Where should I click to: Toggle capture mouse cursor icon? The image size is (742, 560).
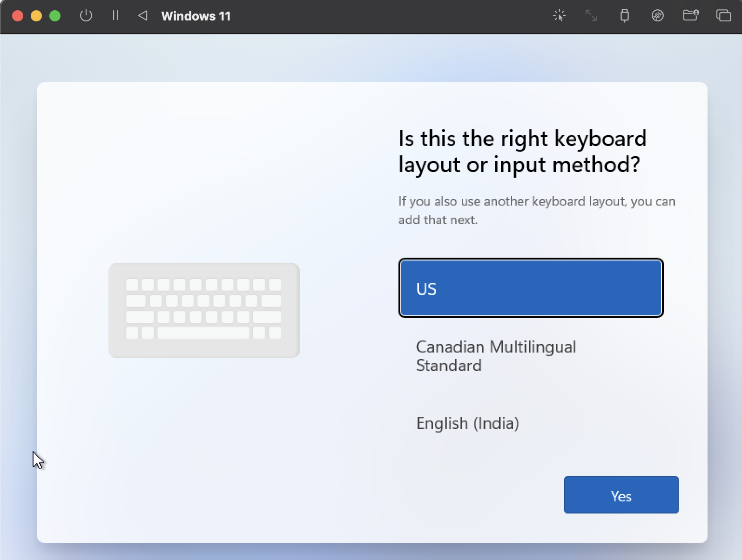(559, 16)
